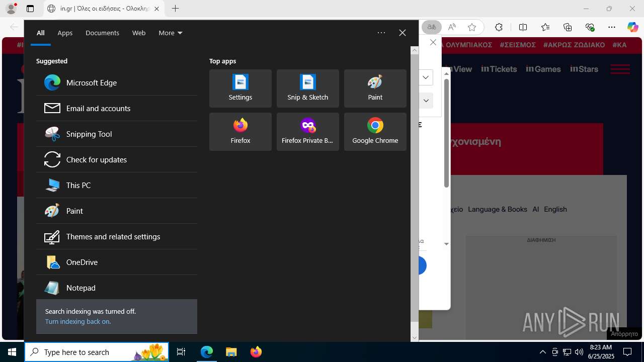
Task: Open This PC from suggestions
Action: point(117,185)
